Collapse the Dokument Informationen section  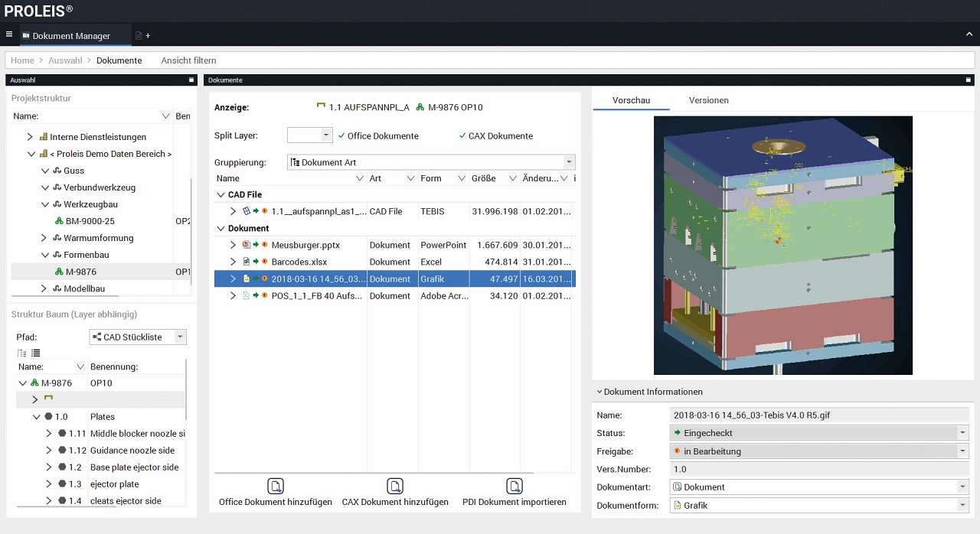599,392
